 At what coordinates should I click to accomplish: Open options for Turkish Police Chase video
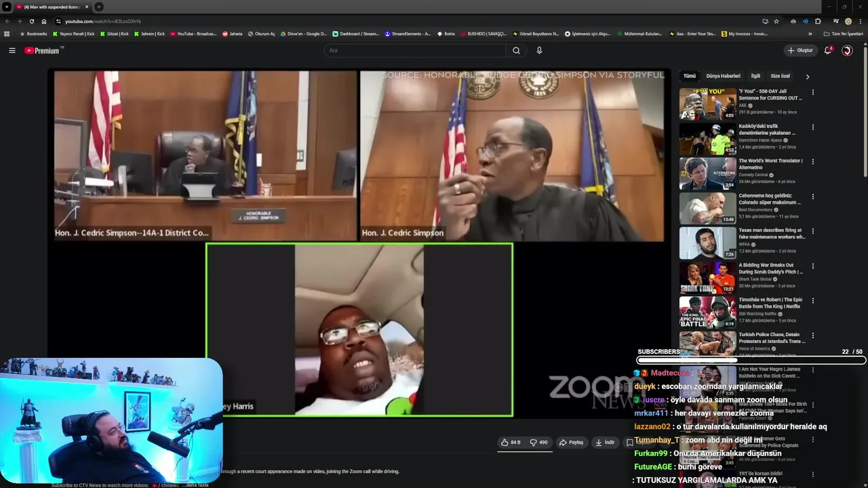pyautogui.click(x=812, y=335)
